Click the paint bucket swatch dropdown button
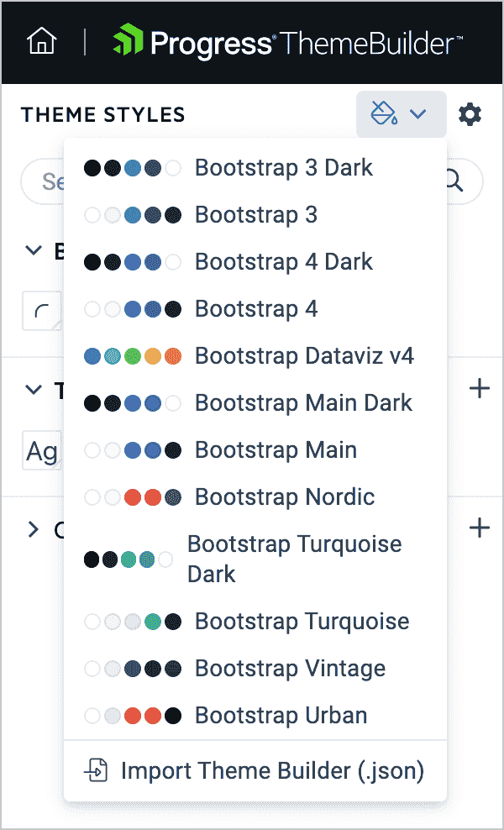This screenshot has height=830, width=504. [402, 113]
